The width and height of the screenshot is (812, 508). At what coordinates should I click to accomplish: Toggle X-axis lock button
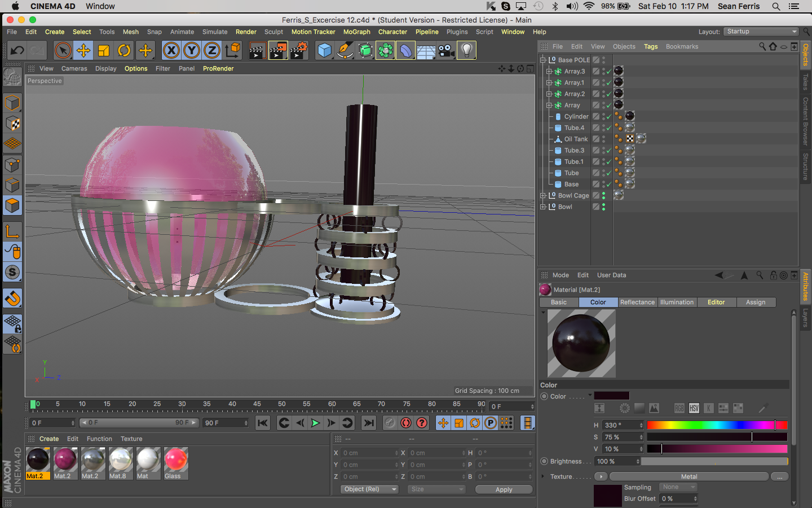(171, 51)
